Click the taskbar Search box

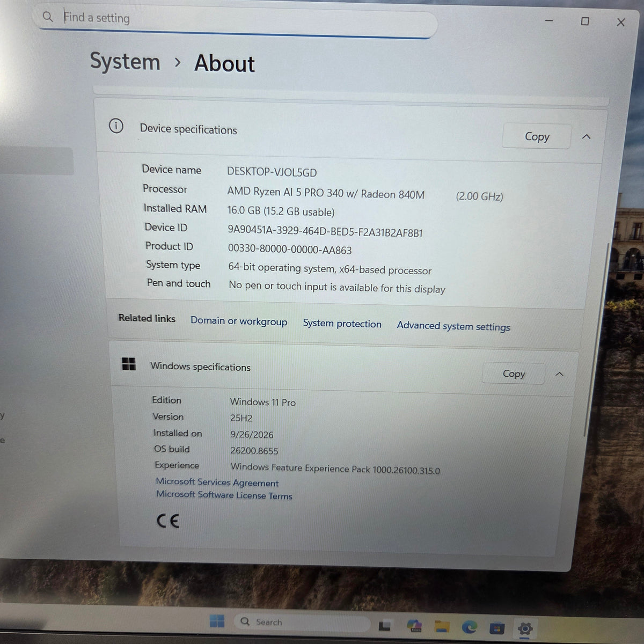302,623
